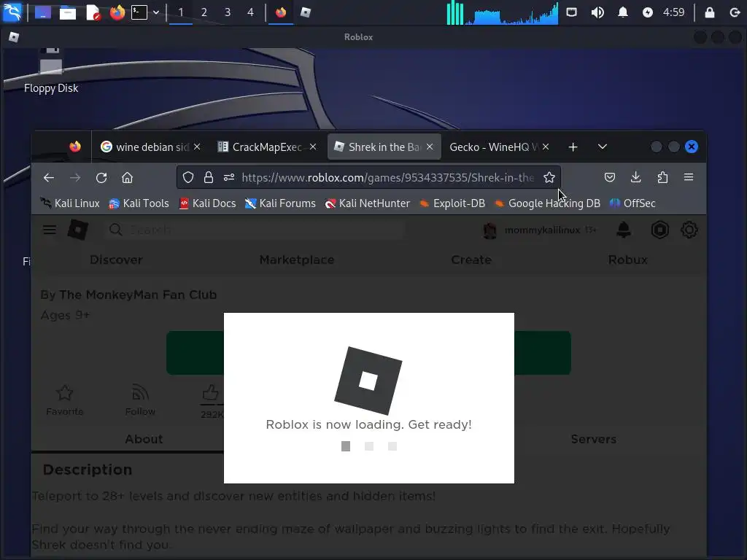Image resolution: width=747 pixels, height=560 pixels.
Task: Open the Kali Linux bookmark
Action: [x=69, y=203]
